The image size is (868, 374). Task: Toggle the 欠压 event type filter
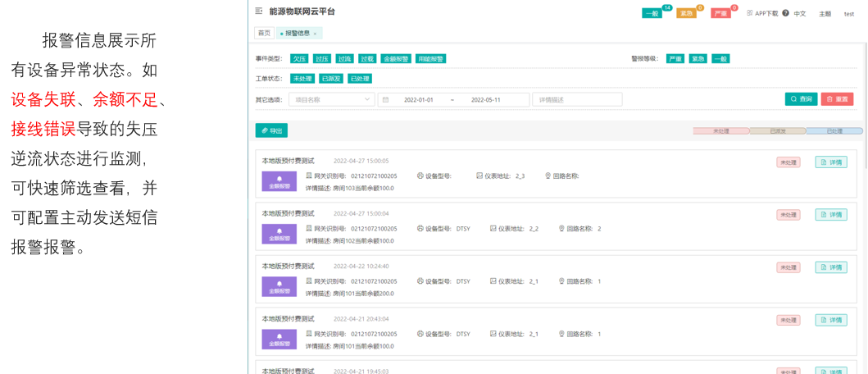(x=299, y=59)
